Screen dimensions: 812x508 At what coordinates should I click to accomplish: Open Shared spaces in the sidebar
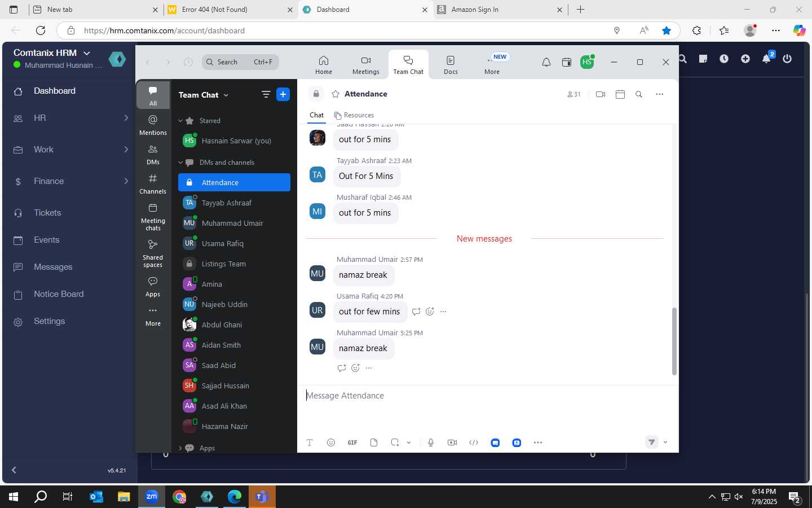click(x=153, y=253)
